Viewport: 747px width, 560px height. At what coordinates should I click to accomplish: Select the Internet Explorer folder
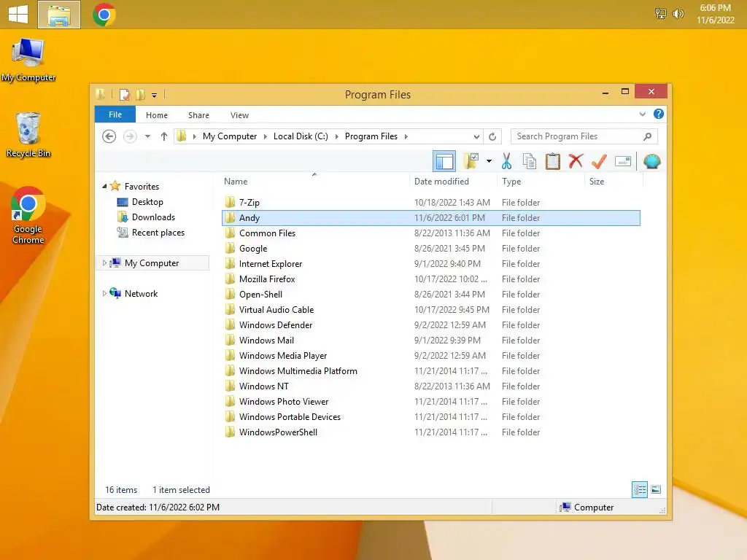click(x=430, y=264)
